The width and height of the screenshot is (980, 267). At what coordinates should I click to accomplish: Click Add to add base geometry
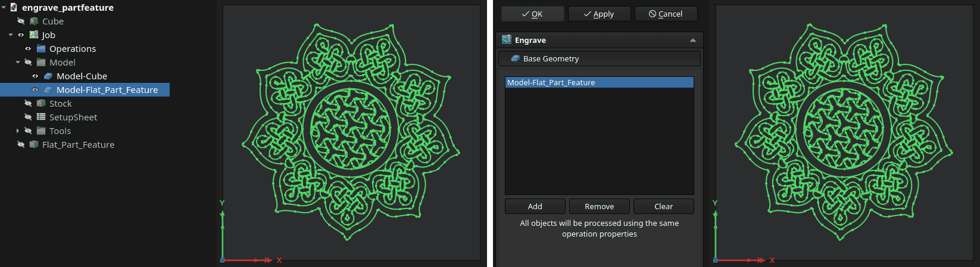tap(535, 206)
